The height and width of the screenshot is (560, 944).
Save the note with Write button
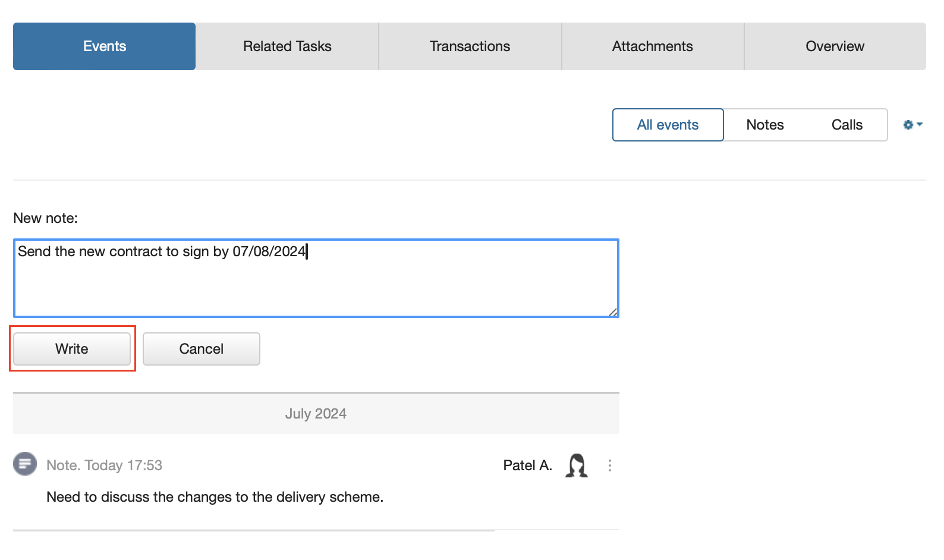(72, 349)
